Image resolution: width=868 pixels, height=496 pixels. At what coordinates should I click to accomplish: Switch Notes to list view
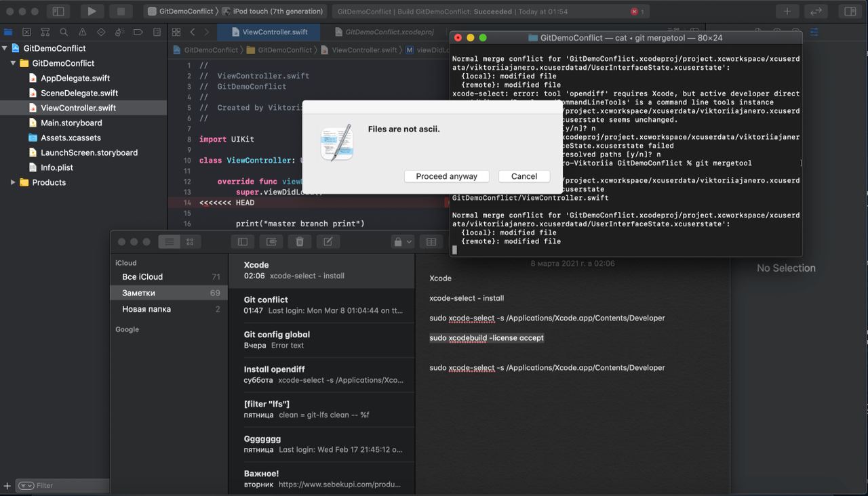170,242
